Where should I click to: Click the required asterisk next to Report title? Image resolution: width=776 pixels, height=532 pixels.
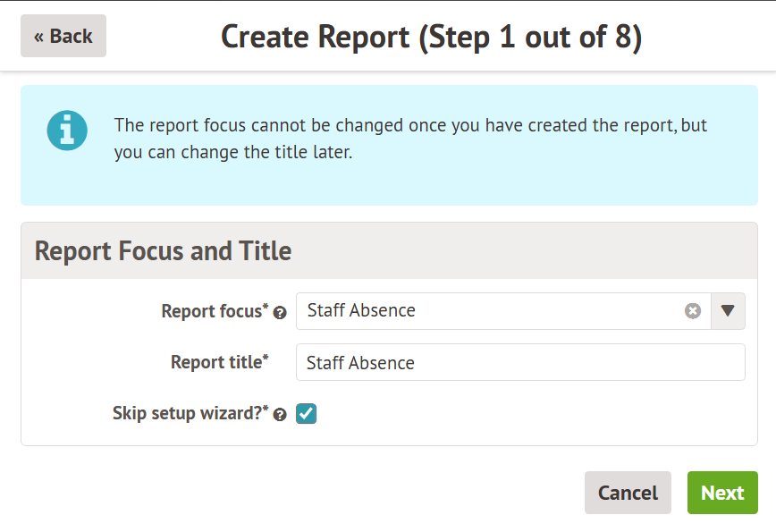point(266,358)
